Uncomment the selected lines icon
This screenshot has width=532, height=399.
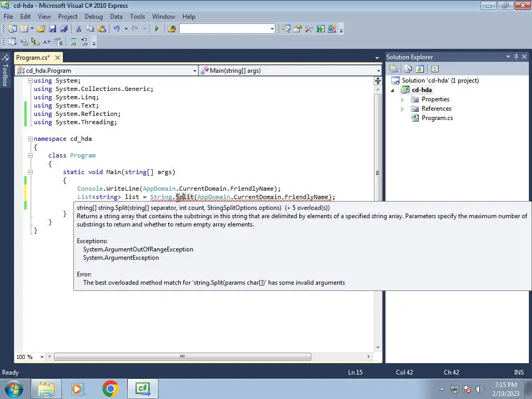click(x=85, y=42)
